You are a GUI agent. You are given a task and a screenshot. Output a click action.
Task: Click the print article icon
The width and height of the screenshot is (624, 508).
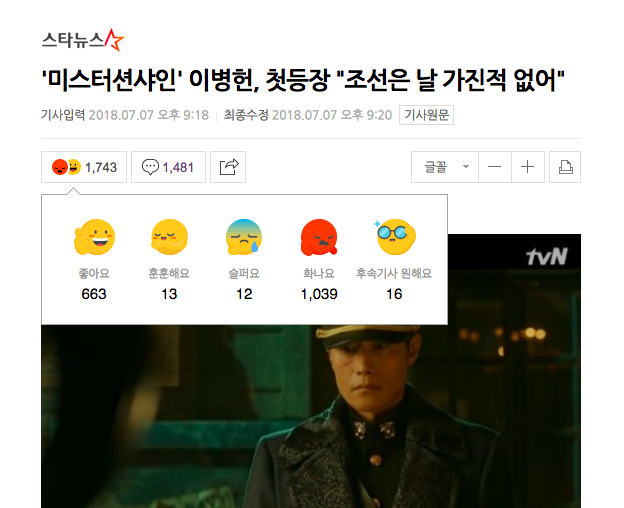(565, 167)
